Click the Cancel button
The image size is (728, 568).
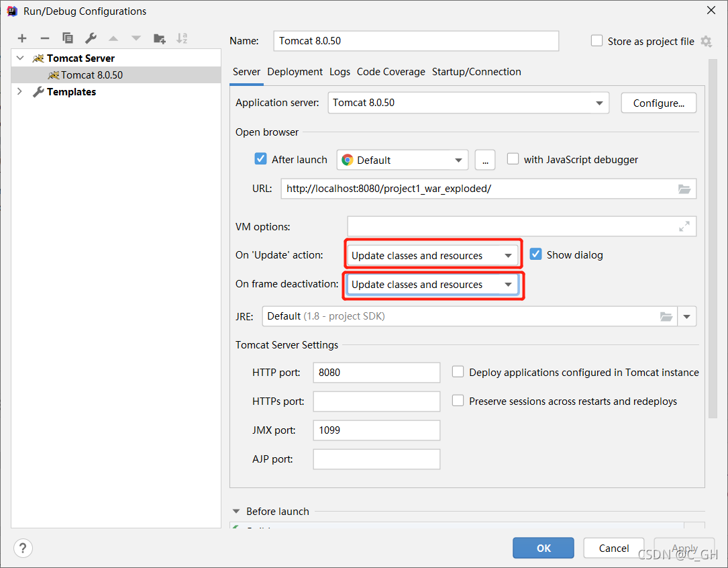(x=614, y=548)
